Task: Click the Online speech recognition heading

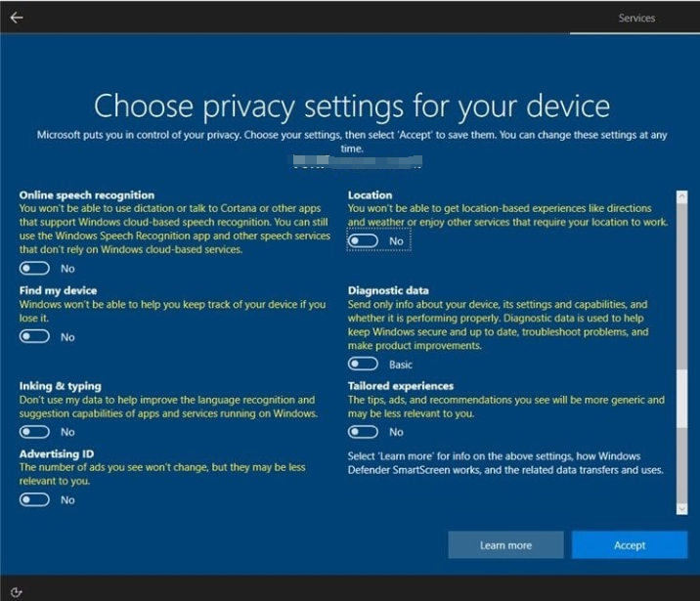Action: 87,195
